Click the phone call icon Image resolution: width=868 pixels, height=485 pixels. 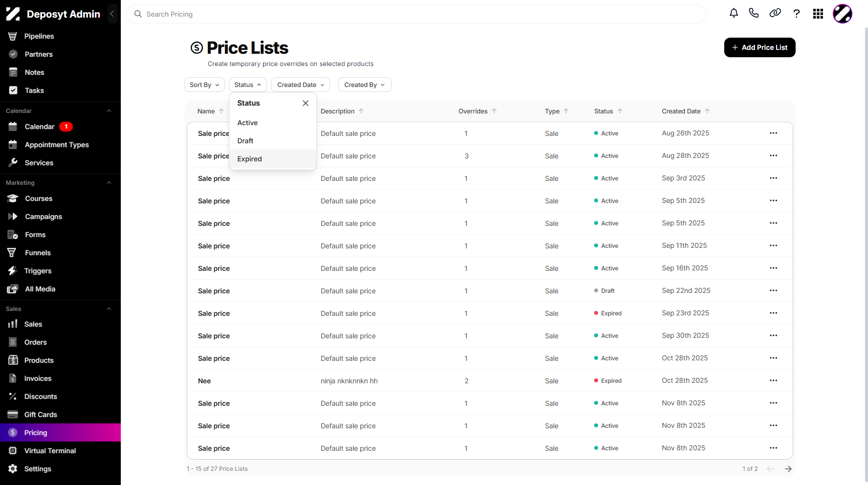754,14
